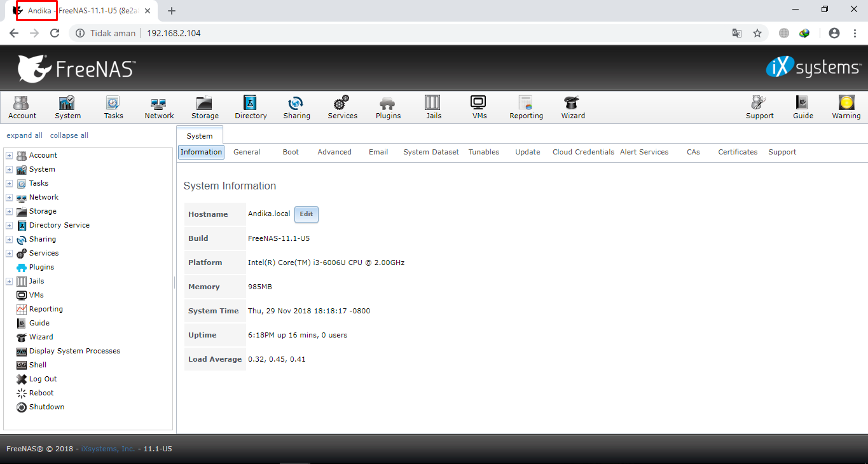Open Display System Processes in sidebar
Viewport: 868px width, 464px height.
pyautogui.click(x=74, y=351)
